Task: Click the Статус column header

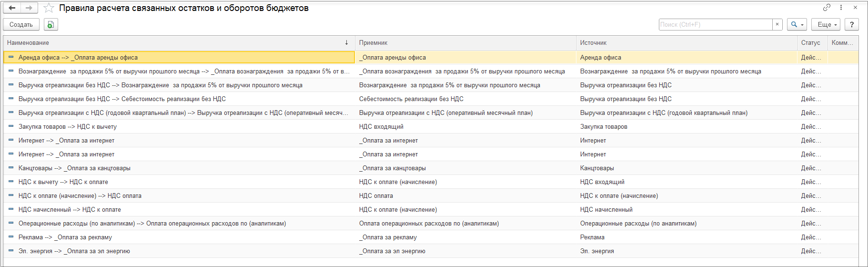Action: 810,43
